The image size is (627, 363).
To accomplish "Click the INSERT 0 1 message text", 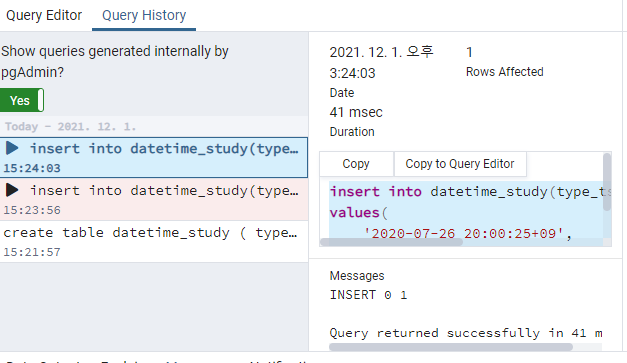I will pos(368,295).
